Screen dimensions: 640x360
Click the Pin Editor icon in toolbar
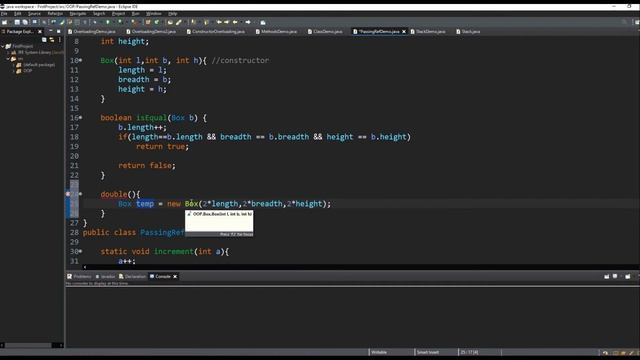click(263, 22)
